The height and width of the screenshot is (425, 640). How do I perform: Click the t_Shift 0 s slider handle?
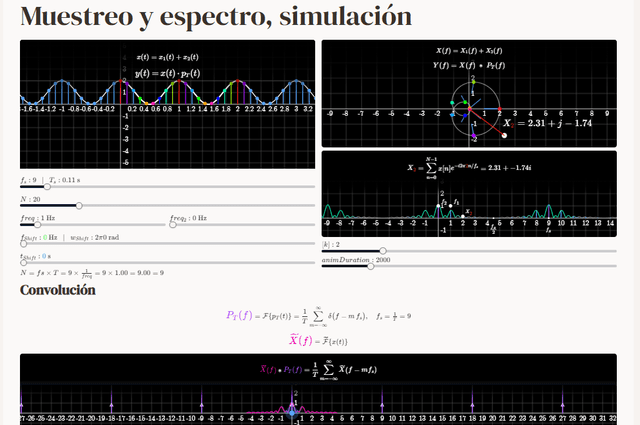tap(24, 263)
